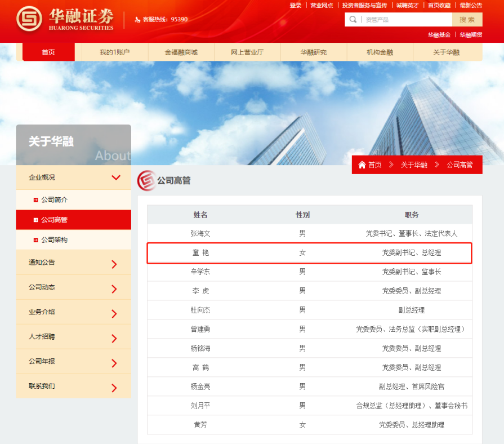The image size is (504, 444).
Task: Expand the 业务介绍 sidebar section
Action: tap(114, 314)
